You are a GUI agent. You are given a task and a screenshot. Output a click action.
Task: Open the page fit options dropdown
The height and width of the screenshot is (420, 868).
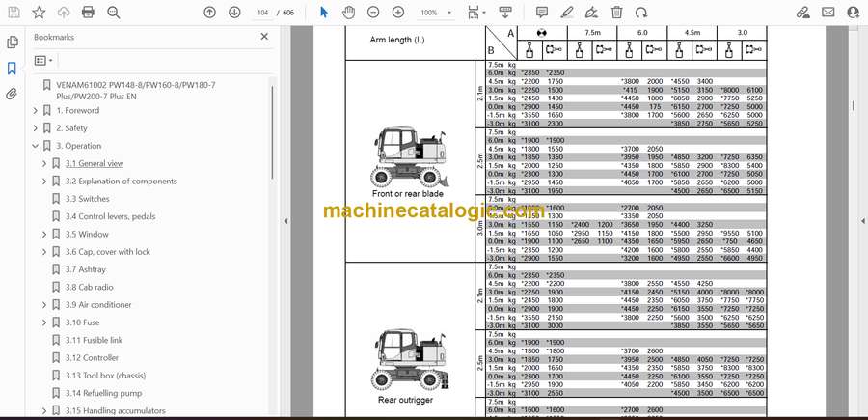tap(476, 13)
